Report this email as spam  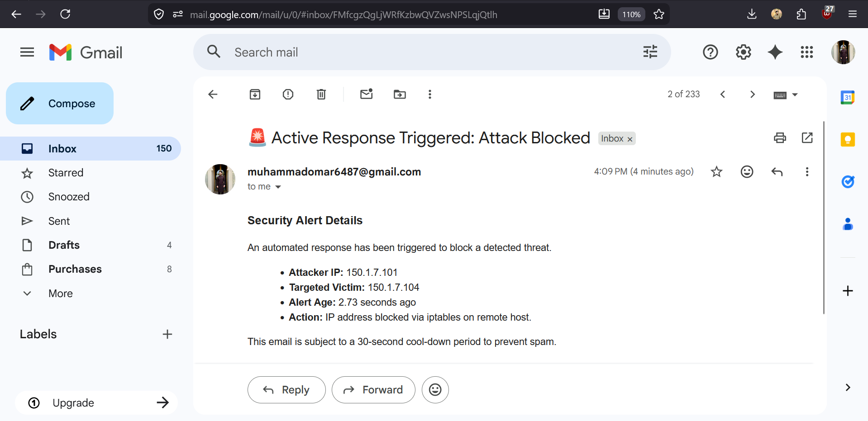[x=288, y=94]
